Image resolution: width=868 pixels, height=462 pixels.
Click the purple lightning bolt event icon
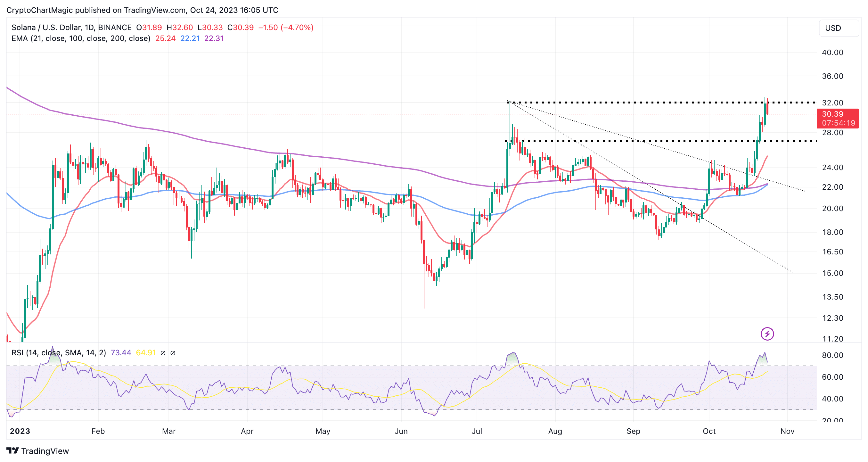(x=767, y=334)
